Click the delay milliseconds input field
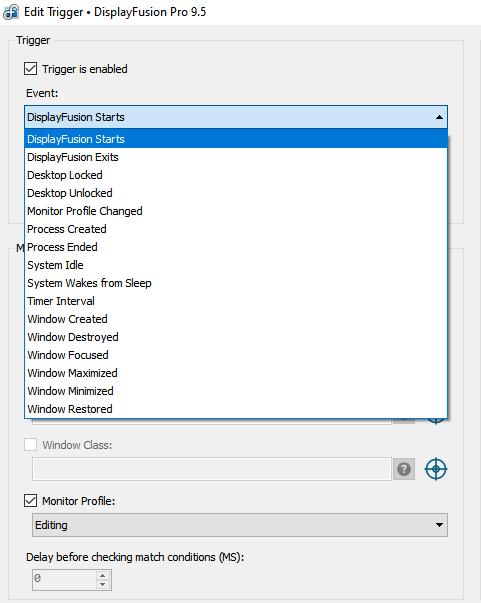Viewport: 481px width, 603px height. 65,580
